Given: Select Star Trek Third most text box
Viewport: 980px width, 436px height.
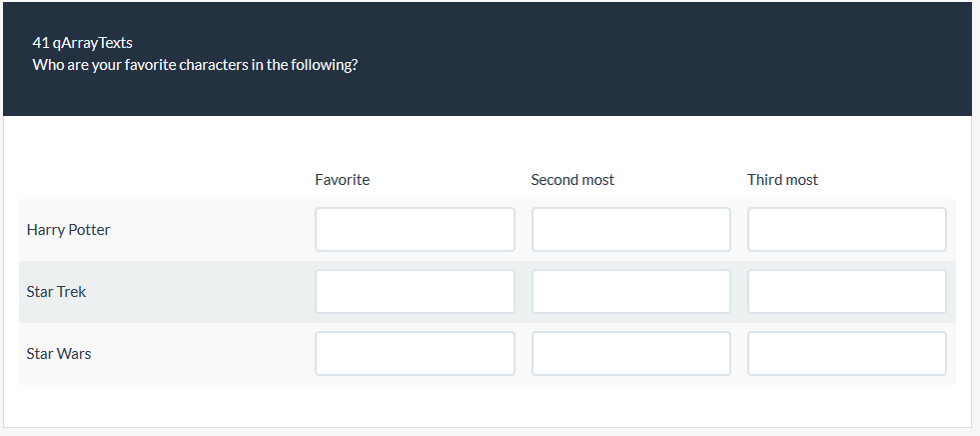Looking at the screenshot, I should [x=846, y=292].
